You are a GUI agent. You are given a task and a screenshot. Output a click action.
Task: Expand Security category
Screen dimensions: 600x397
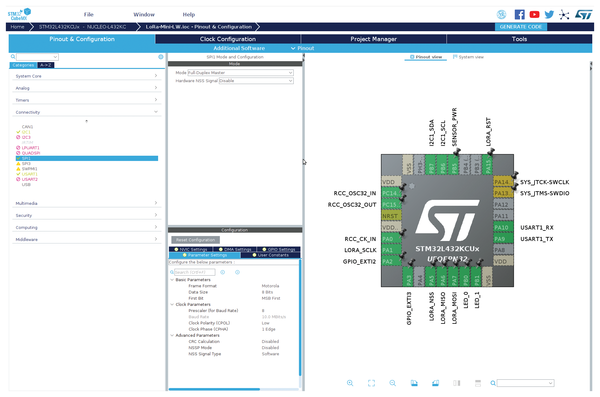(86, 215)
